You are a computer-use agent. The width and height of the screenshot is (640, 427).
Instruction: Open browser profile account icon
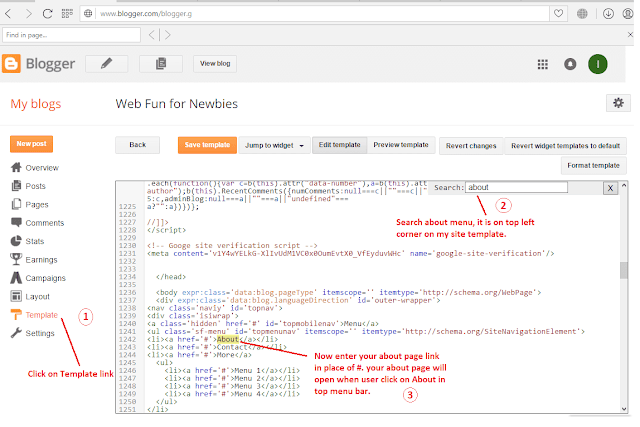pos(628,14)
